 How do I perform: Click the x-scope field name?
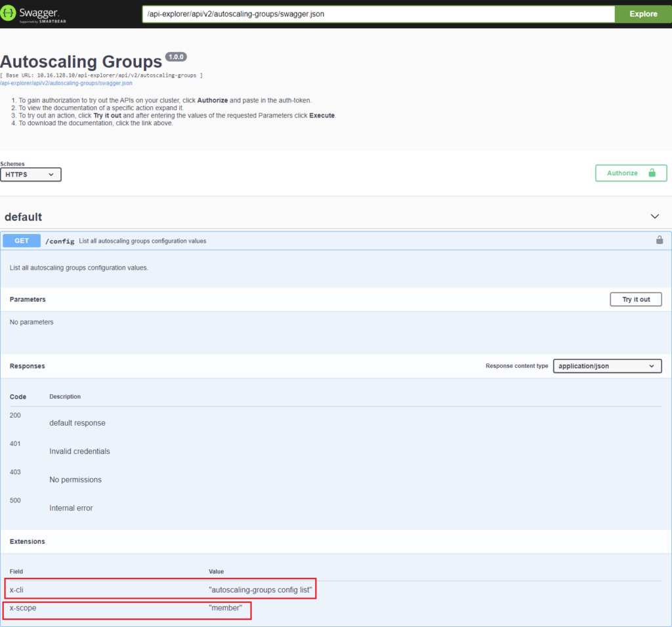(x=23, y=608)
